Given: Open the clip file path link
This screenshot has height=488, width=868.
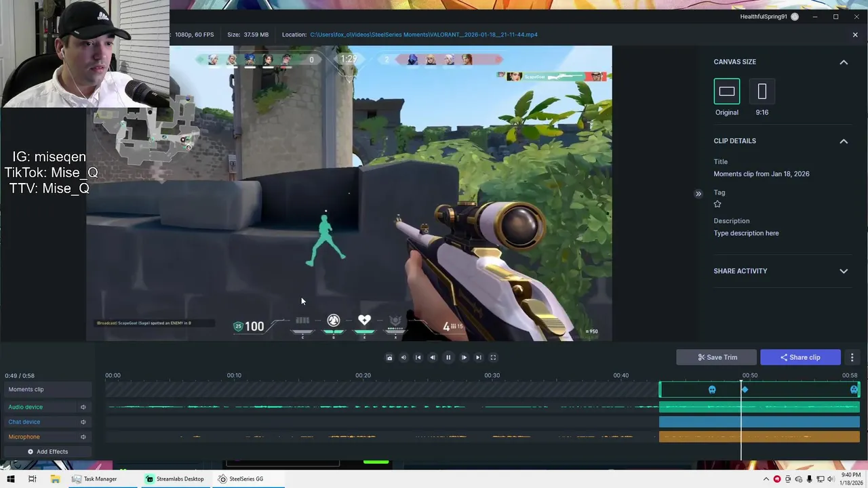Looking at the screenshot, I should (x=424, y=35).
